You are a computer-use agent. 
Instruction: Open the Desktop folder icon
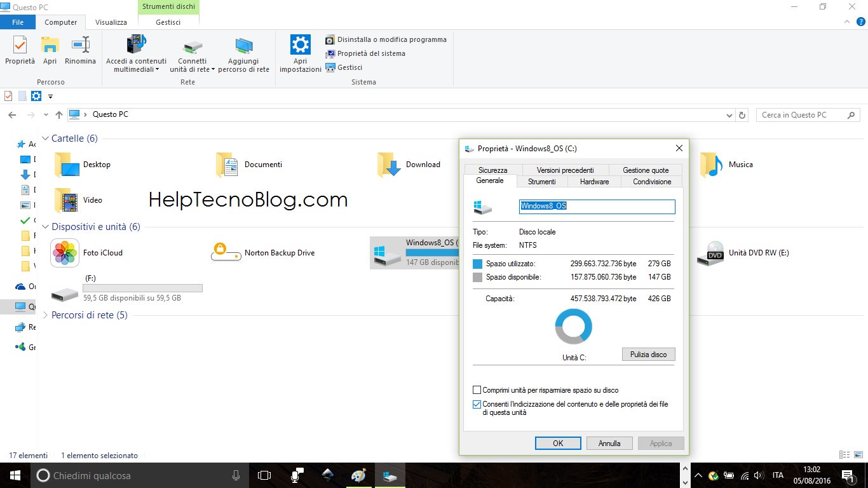click(66, 165)
